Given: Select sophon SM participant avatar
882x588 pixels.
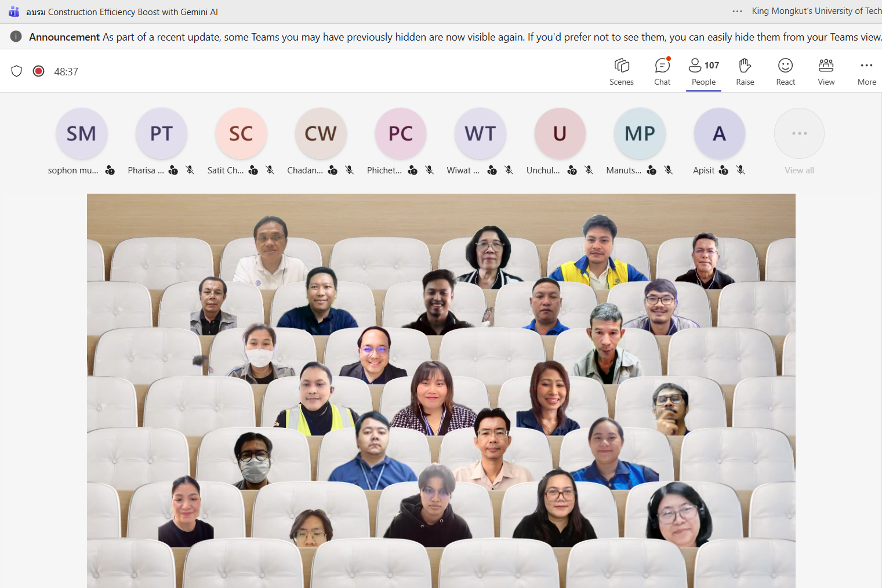Looking at the screenshot, I should click(x=81, y=133).
